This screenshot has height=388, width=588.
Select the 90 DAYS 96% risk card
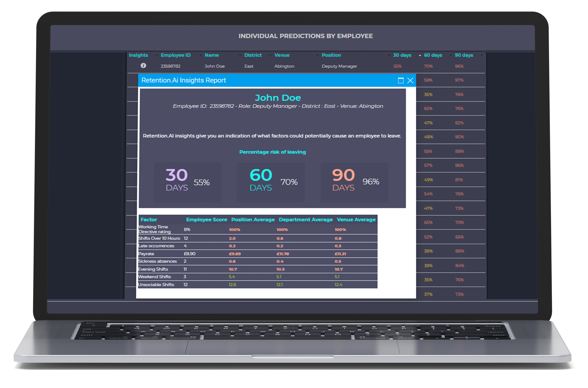(354, 182)
